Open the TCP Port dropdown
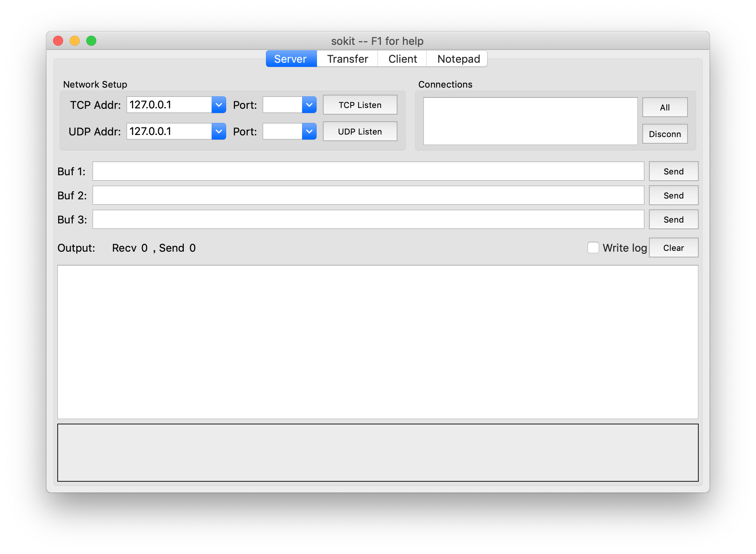Viewport: 756px width, 554px height. tap(309, 105)
